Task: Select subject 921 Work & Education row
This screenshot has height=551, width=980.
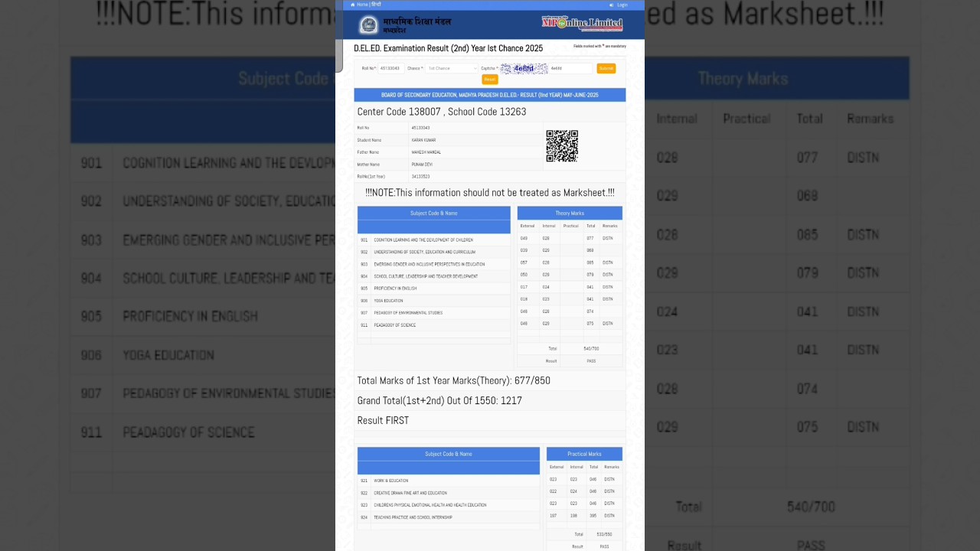Action: [x=449, y=481]
